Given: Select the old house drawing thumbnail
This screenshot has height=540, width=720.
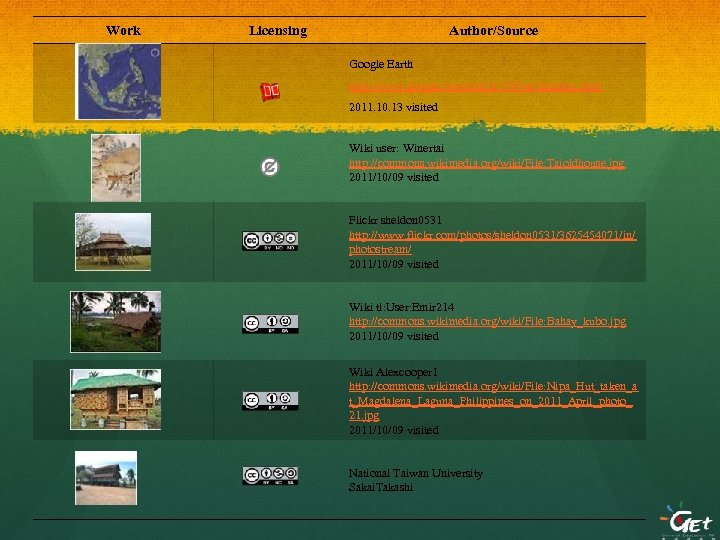Looking at the screenshot, I should 116,168.
